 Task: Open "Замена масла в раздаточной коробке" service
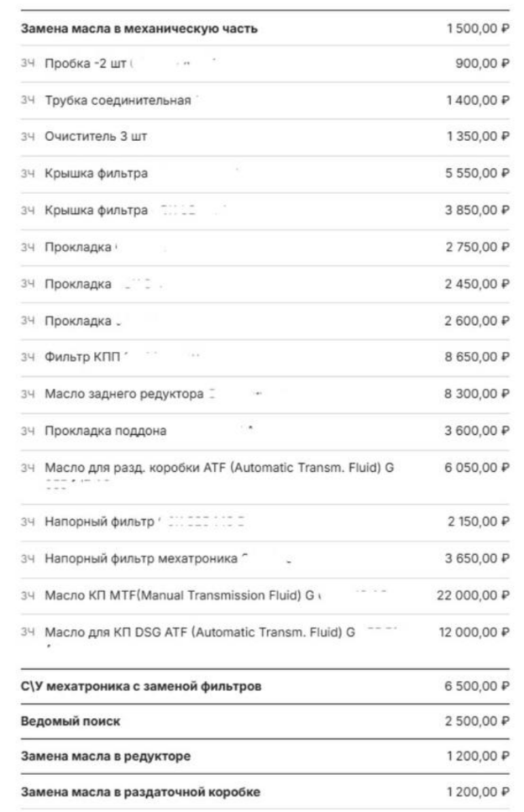140,792
